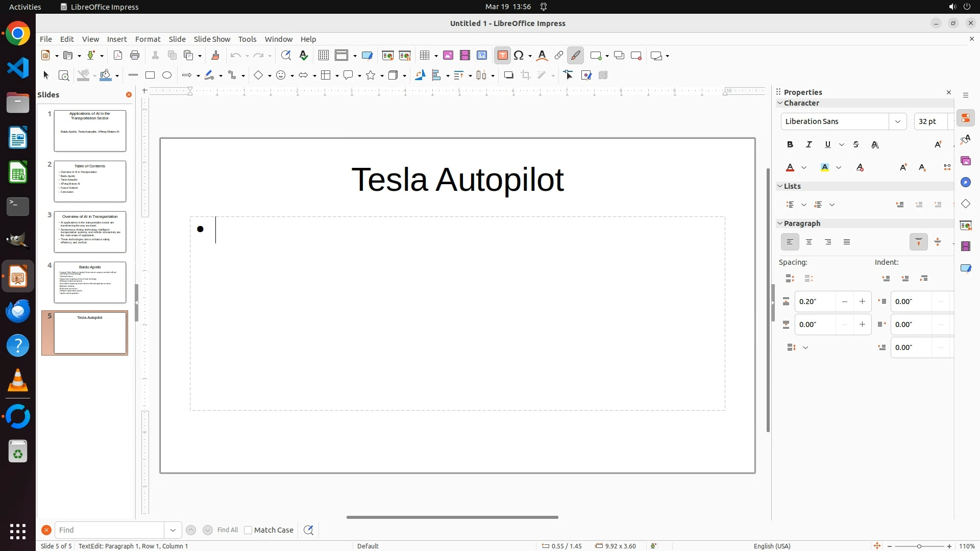Screen dimensions: 980x551
Task: Expand the unordered list style dropdown
Action: [804, 205]
